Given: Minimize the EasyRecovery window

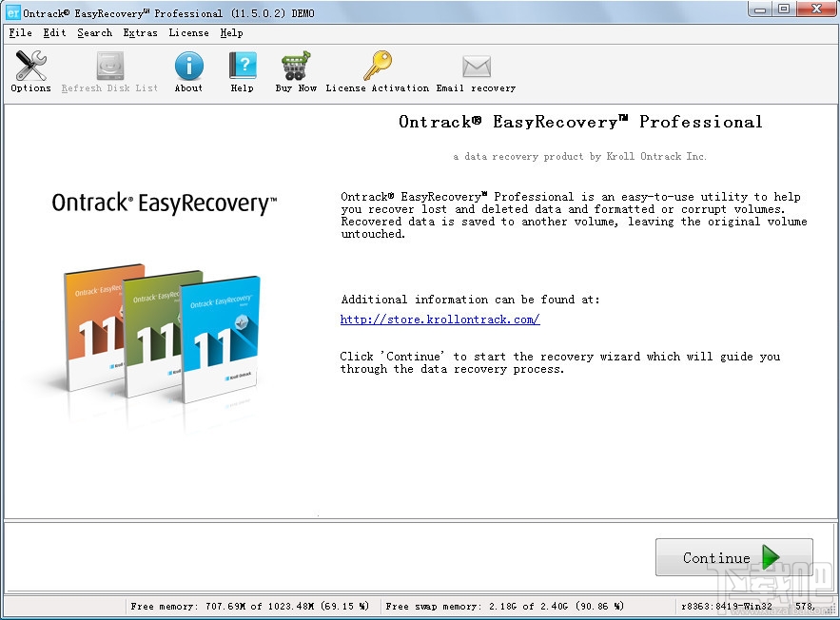Looking at the screenshot, I should pyautogui.click(x=760, y=10).
